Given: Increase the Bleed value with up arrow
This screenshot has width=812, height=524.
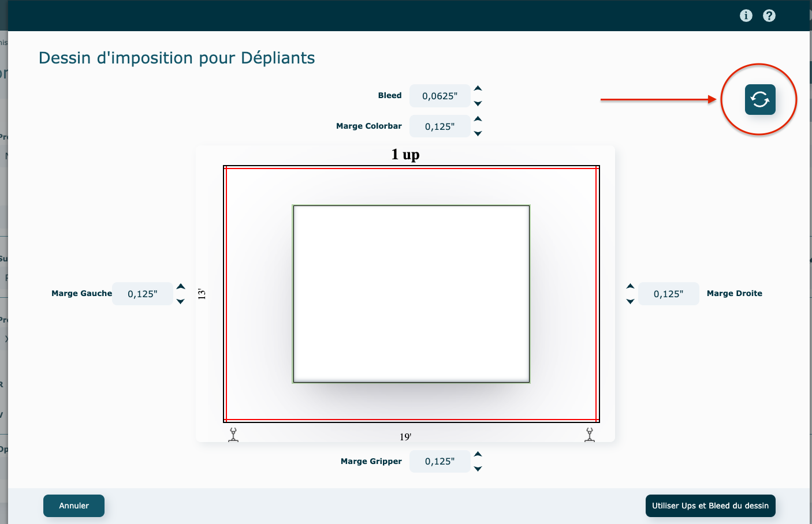Looking at the screenshot, I should [478, 88].
